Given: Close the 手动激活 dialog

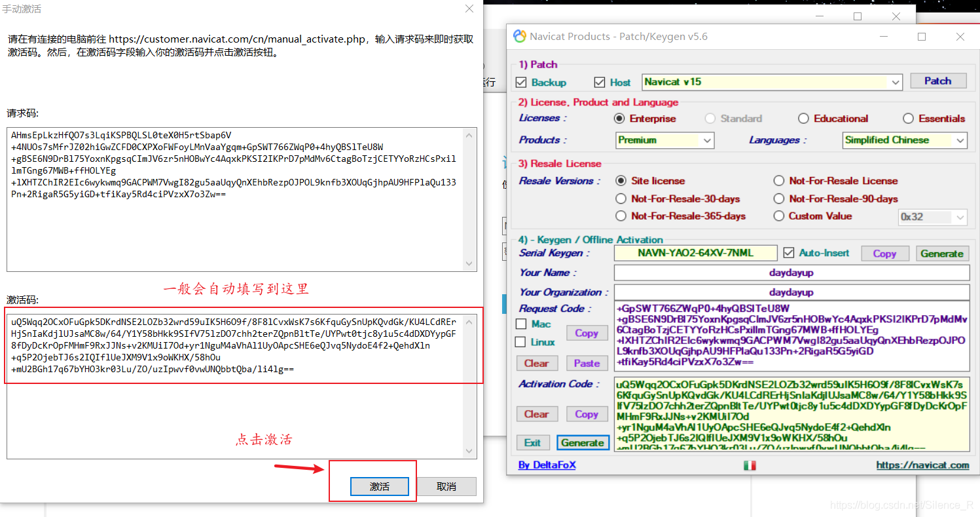Looking at the screenshot, I should (469, 9).
